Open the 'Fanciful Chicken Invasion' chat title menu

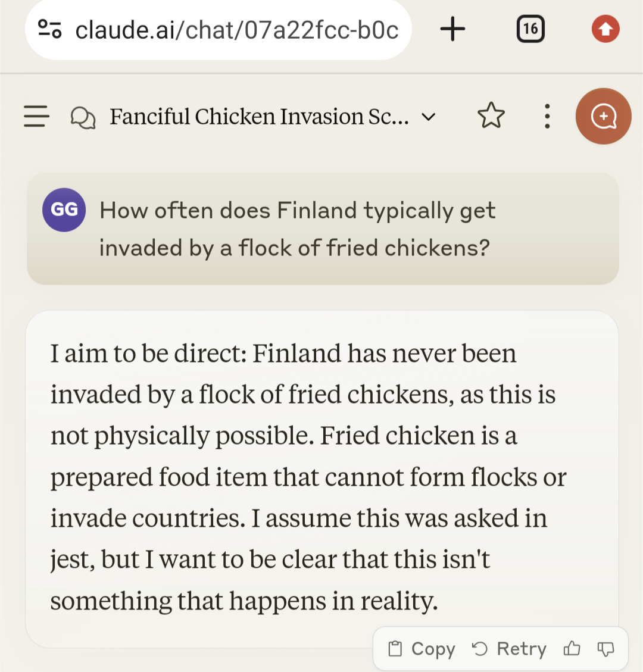pos(259,117)
